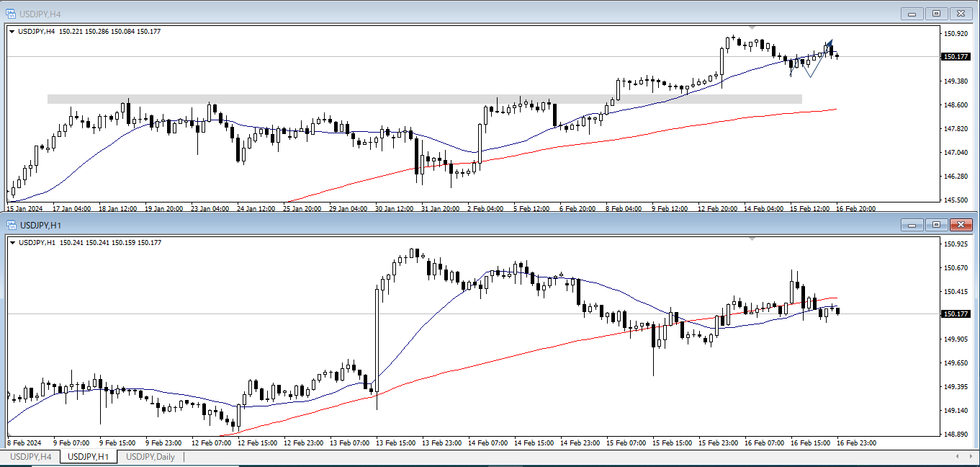This screenshot has width=980, height=467.
Task: Minimize the USDJPY,H1 chart window
Action: pos(912,226)
